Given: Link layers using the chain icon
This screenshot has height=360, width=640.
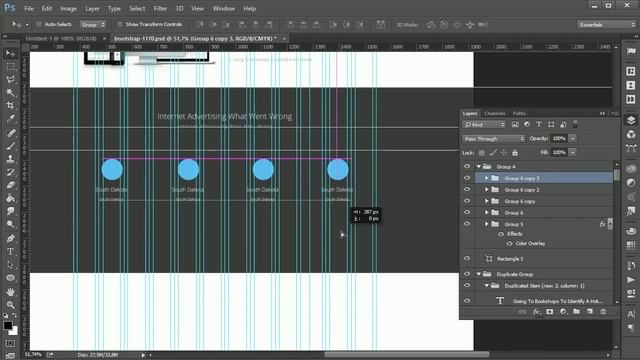Looking at the screenshot, I should click(522, 312).
